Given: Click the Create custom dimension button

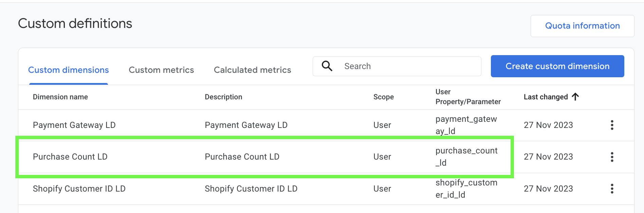Looking at the screenshot, I should pyautogui.click(x=557, y=66).
